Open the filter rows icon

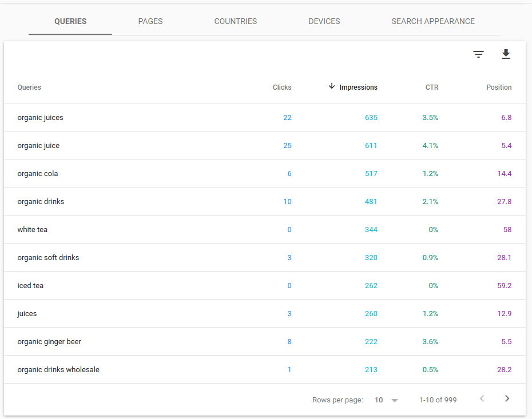point(478,54)
